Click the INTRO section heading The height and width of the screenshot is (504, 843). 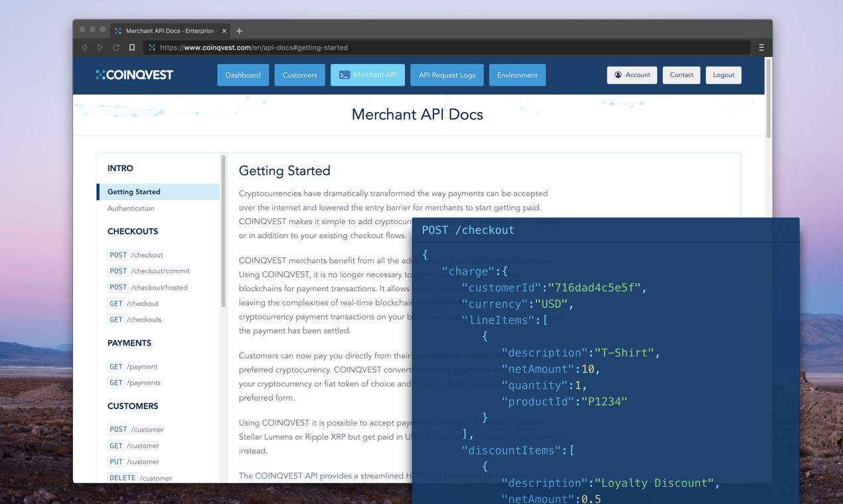point(120,168)
